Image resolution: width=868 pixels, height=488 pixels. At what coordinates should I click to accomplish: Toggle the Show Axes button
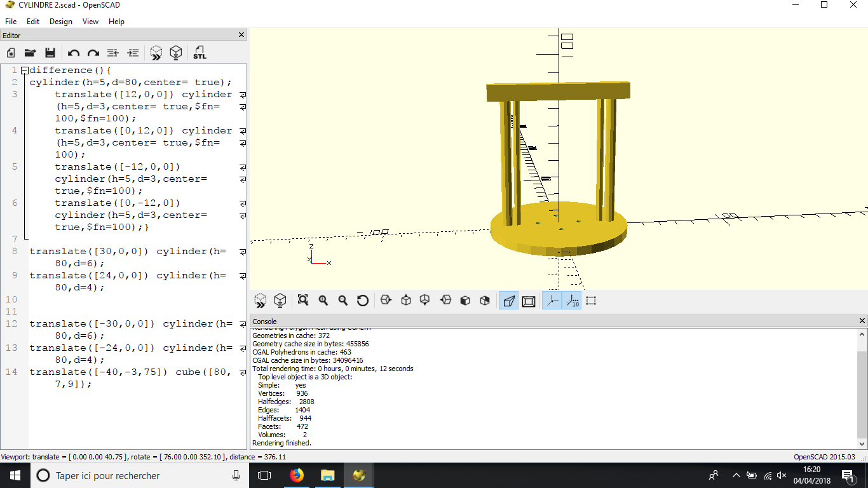(552, 301)
